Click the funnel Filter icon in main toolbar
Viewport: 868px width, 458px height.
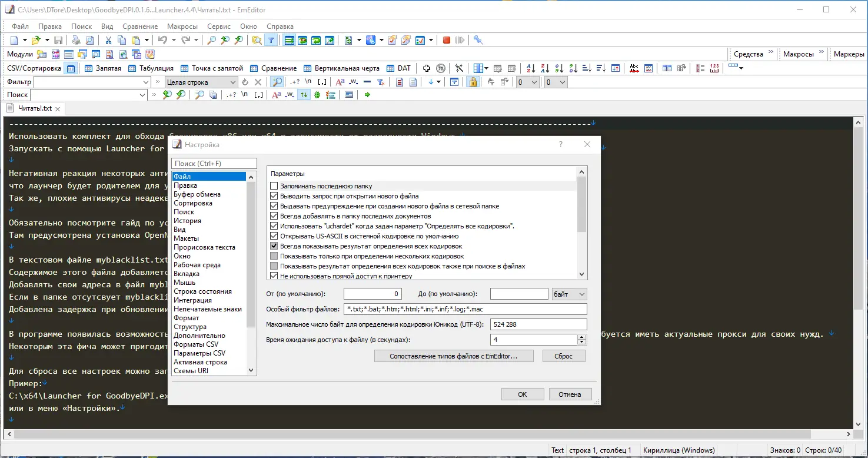coord(271,40)
